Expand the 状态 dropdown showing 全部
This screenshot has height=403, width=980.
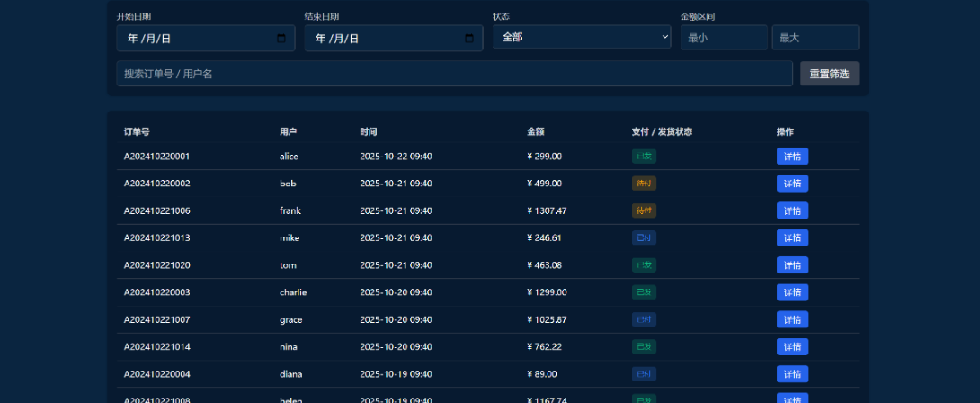click(581, 37)
